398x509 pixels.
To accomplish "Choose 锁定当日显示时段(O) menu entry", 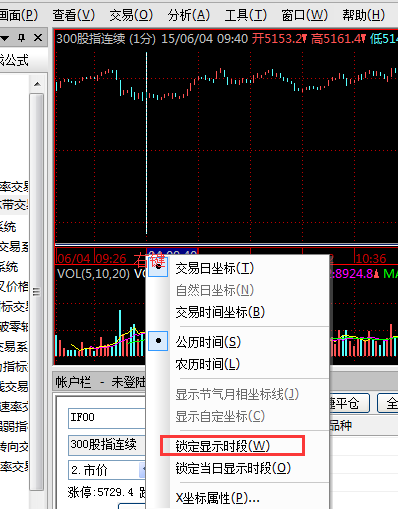I will (x=233, y=468).
